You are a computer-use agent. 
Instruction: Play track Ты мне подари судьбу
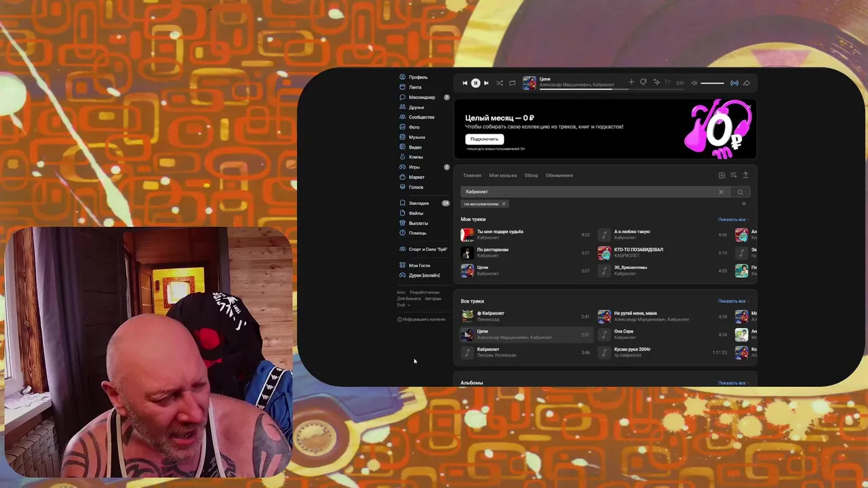point(526,235)
